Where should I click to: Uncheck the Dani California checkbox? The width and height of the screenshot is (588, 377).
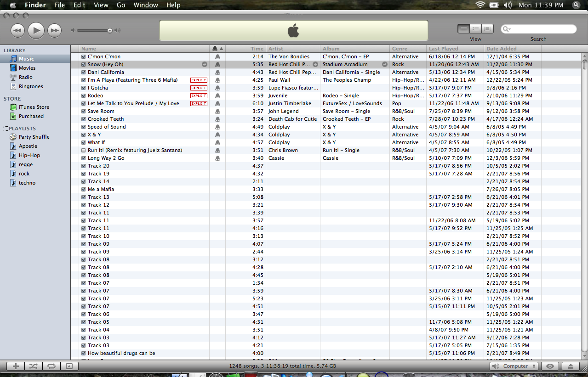tap(83, 72)
